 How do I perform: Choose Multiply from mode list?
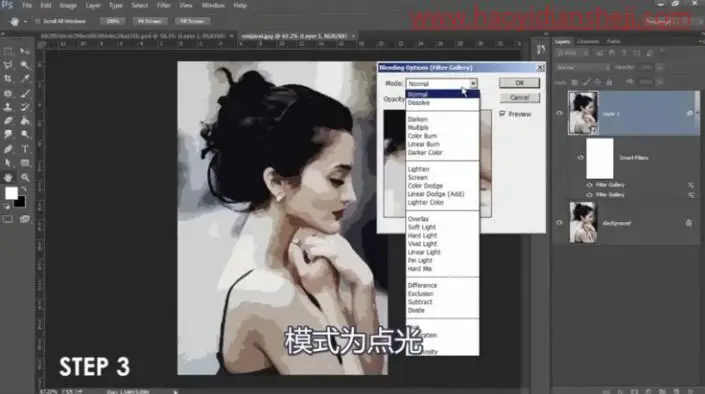(418, 127)
